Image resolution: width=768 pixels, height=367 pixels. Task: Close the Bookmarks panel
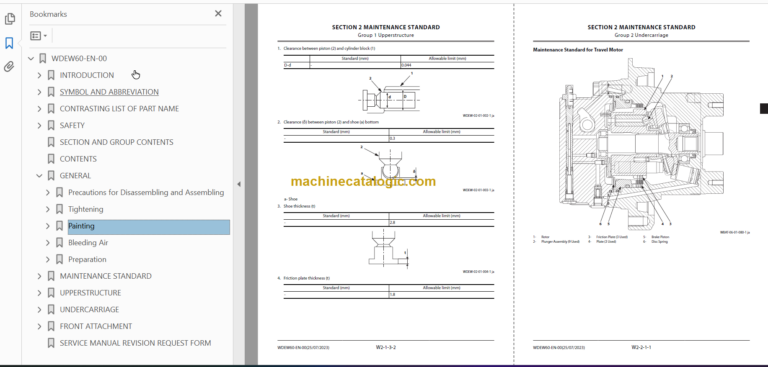(x=218, y=14)
